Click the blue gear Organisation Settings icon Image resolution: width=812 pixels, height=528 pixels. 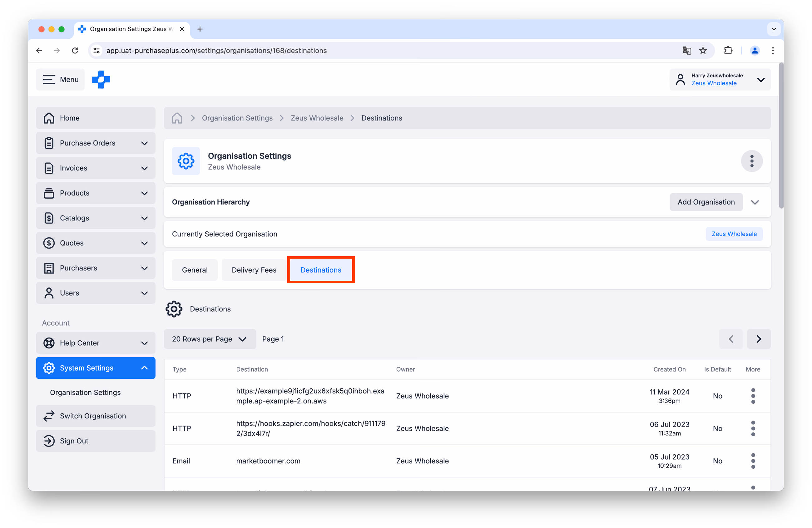tap(186, 161)
